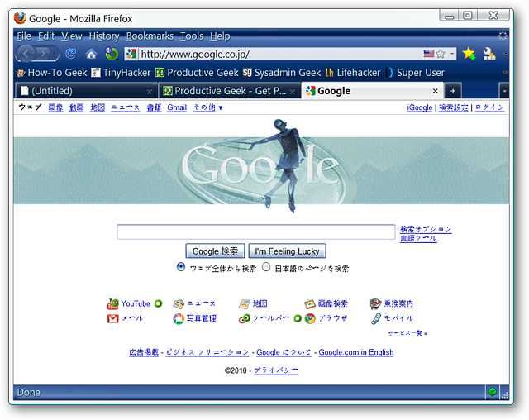Go to the Home page icon

pyautogui.click(x=91, y=54)
